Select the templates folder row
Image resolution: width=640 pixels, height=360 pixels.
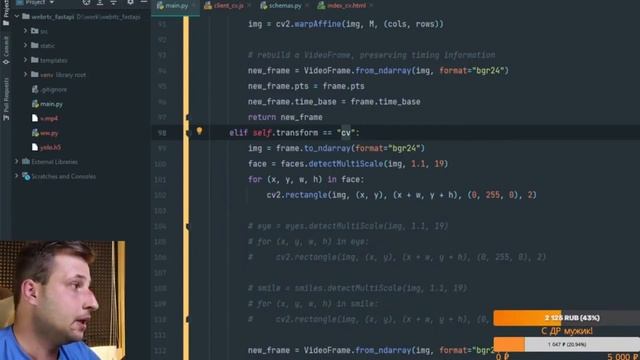tap(82, 60)
